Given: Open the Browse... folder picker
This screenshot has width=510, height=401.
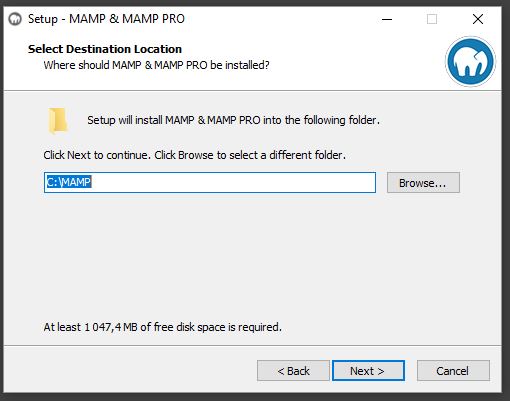Looking at the screenshot, I should (423, 183).
